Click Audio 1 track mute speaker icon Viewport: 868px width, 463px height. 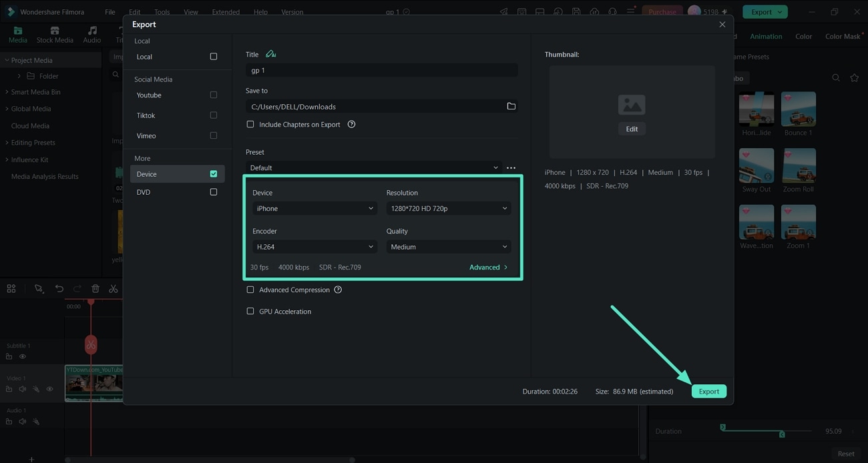click(x=23, y=422)
